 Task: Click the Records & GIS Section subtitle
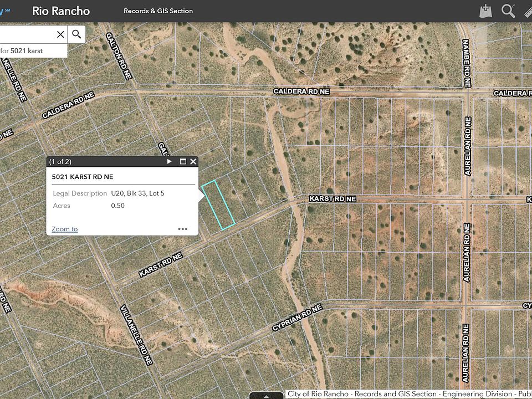158,11
